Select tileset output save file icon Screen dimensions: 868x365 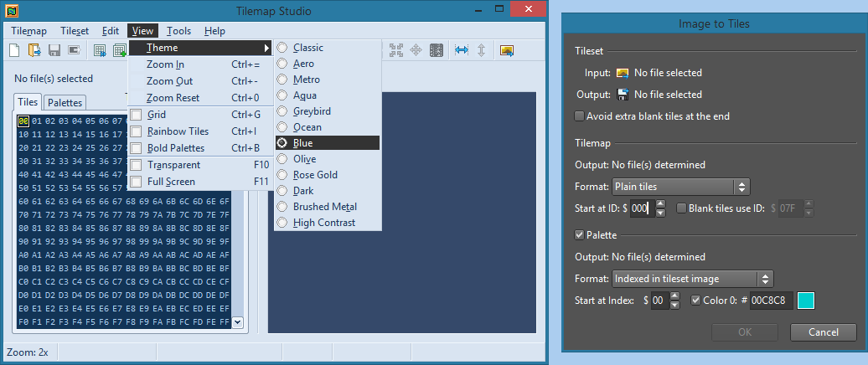point(623,95)
